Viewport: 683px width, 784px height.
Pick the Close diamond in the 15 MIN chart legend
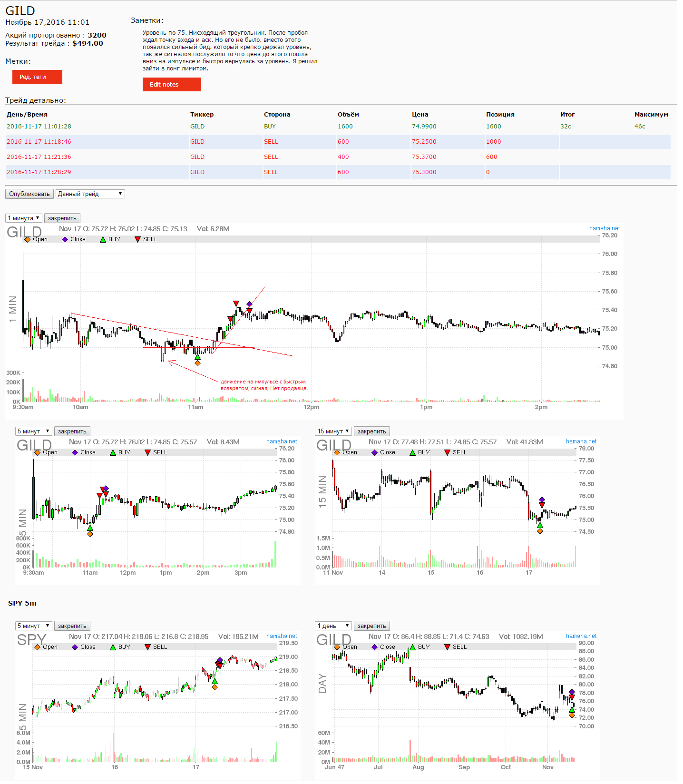coord(375,452)
